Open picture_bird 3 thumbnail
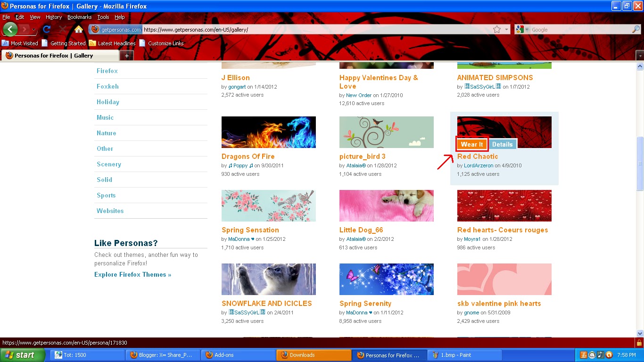 coord(387,132)
